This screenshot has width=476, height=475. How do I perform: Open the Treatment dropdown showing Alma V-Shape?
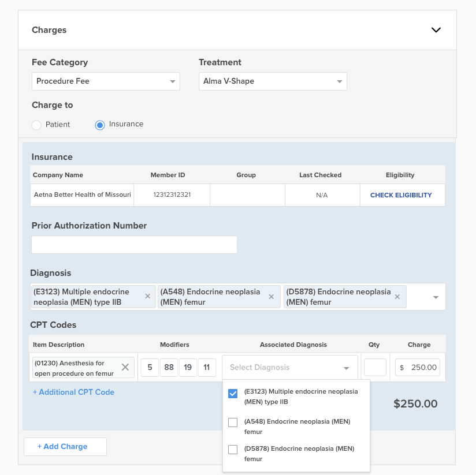coord(273,81)
